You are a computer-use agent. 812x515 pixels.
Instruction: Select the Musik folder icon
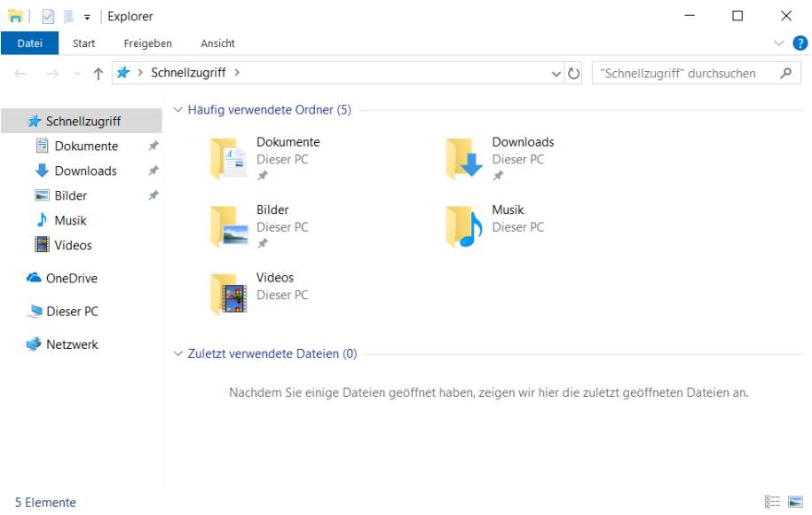point(461,224)
